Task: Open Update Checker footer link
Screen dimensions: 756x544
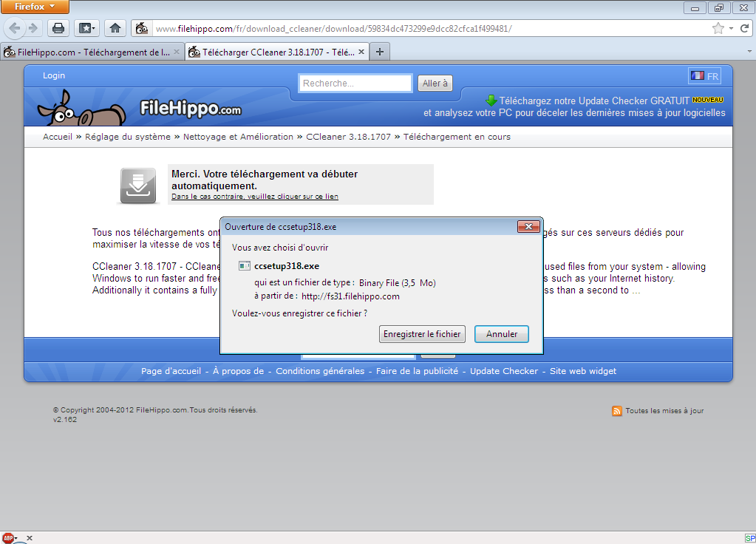Action: 504,371
